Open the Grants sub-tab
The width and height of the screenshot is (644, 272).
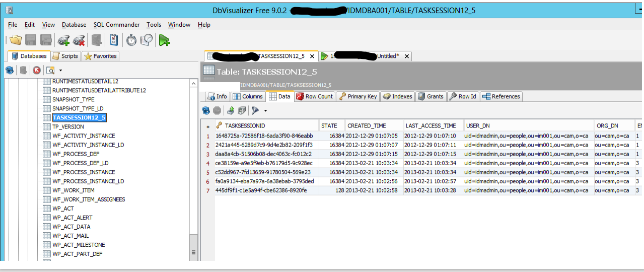[x=431, y=96]
